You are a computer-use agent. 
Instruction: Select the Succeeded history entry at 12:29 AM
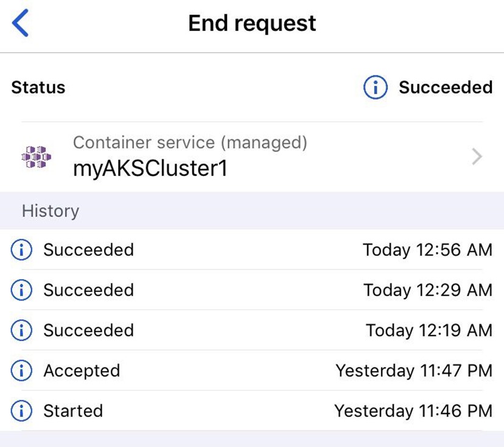click(x=252, y=289)
